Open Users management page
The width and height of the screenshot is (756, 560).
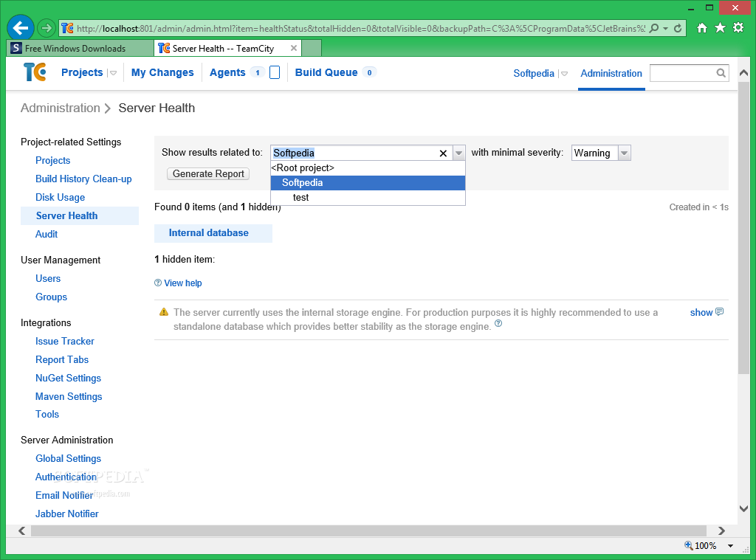pos(48,279)
